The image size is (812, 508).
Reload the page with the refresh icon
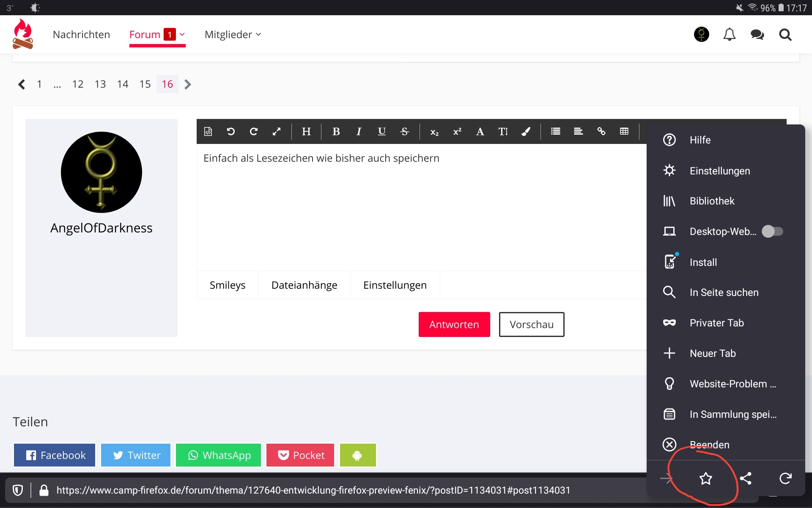tap(785, 479)
